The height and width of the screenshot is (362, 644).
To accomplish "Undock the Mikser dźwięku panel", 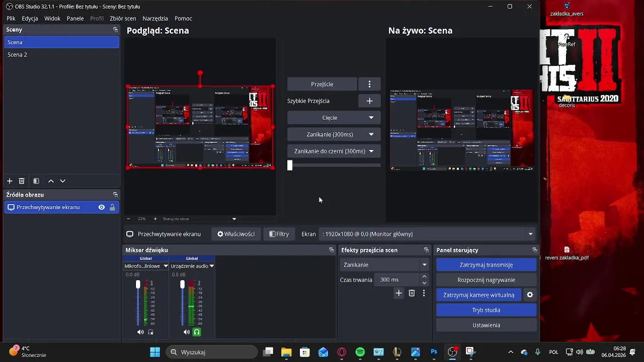I will [332, 250].
